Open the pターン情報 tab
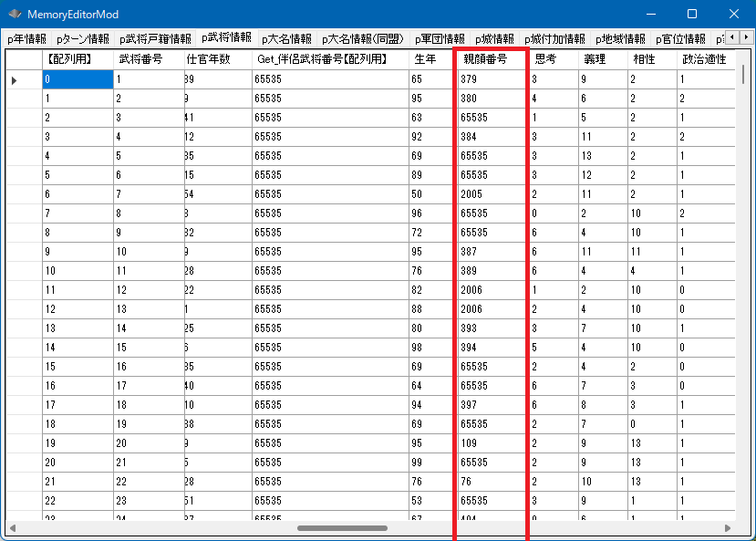This screenshot has height=541, width=756. coord(82,39)
